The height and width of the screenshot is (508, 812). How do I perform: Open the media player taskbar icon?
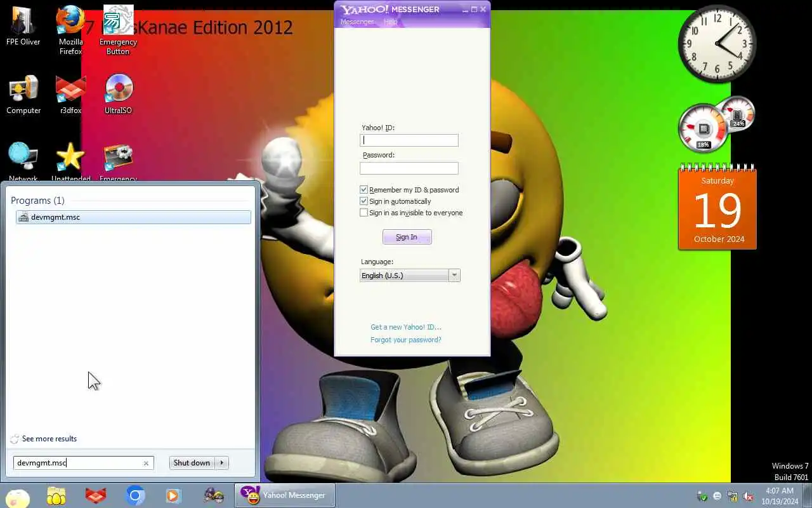point(173,496)
